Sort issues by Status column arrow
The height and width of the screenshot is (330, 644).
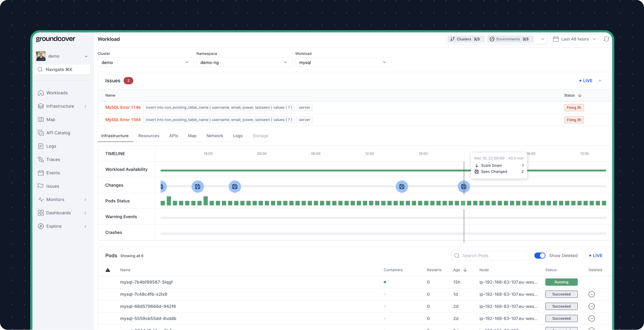580,95
